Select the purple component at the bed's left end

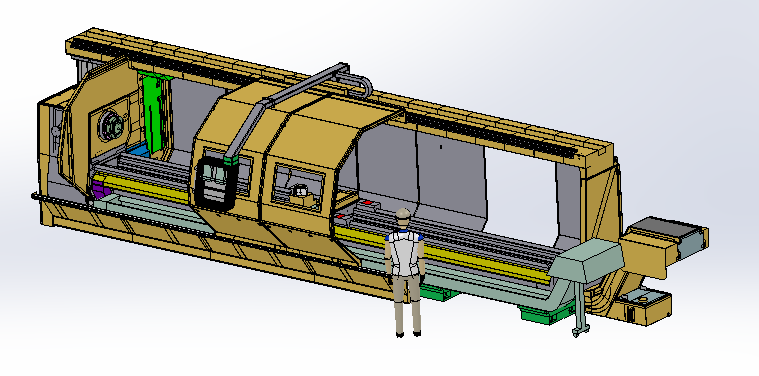pos(102,190)
